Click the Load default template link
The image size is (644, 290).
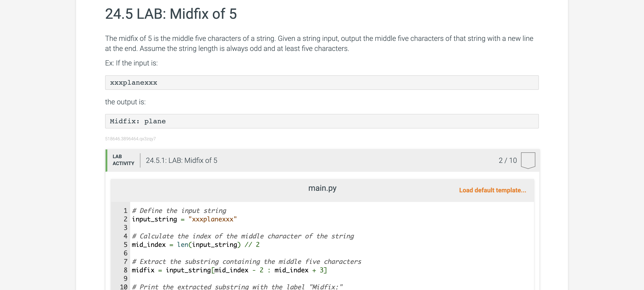pyautogui.click(x=492, y=190)
